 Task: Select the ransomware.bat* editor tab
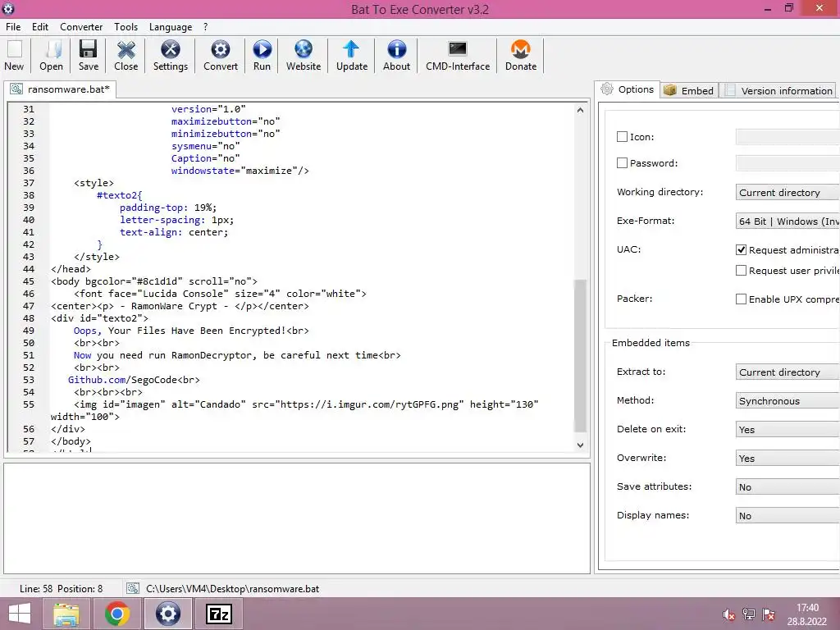(x=60, y=89)
